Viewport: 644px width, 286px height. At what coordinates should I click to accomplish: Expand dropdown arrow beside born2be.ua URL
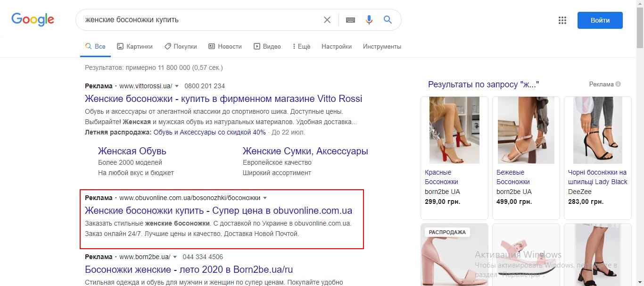[175, 257]
